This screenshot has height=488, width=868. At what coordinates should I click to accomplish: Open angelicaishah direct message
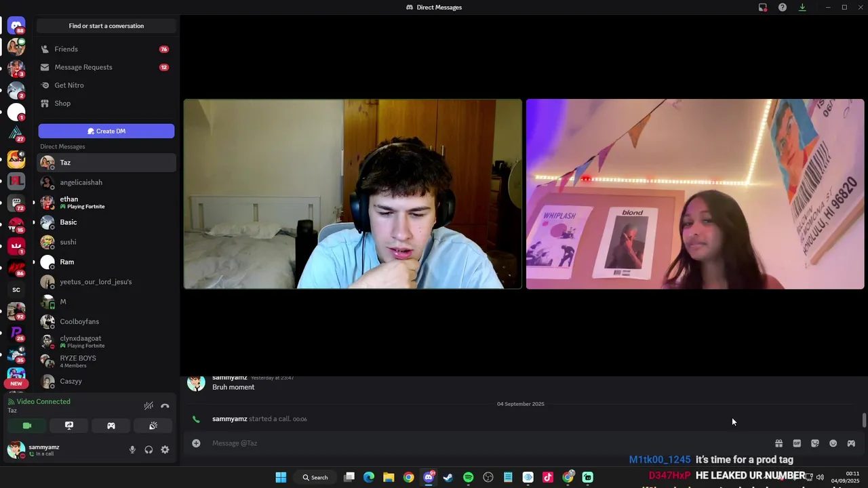point(106,182)
